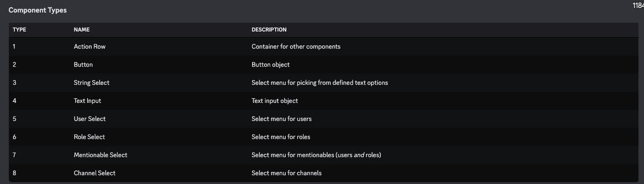This screenshot has width=644, height=184.
Task: Click 'Container for other components' description
Action: pyautogui.click(x=296, y=46)
